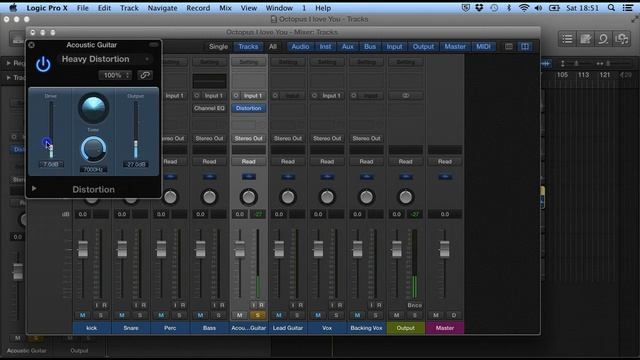Open the Window menu

(279, 8)
